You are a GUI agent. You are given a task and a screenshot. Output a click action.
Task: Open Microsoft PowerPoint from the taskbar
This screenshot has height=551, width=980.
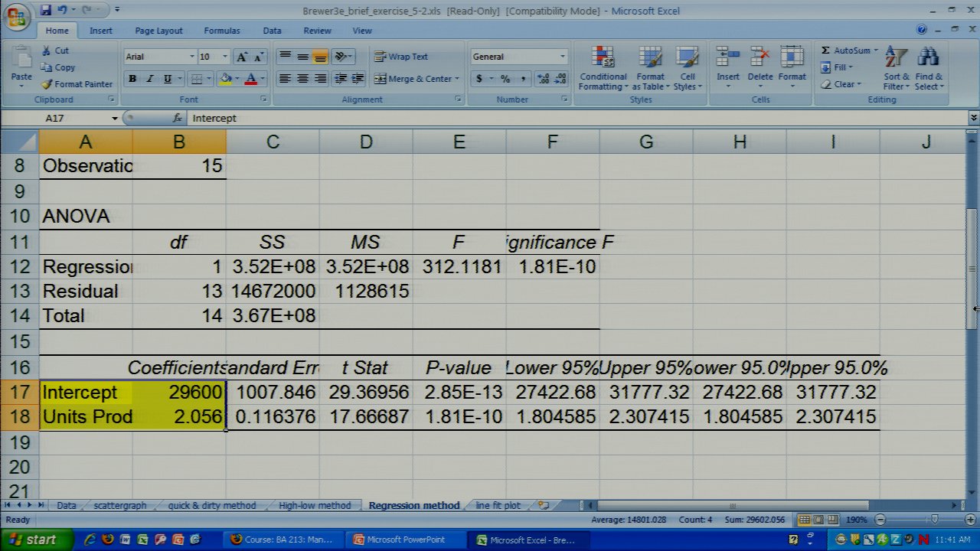tap(406, 540)
